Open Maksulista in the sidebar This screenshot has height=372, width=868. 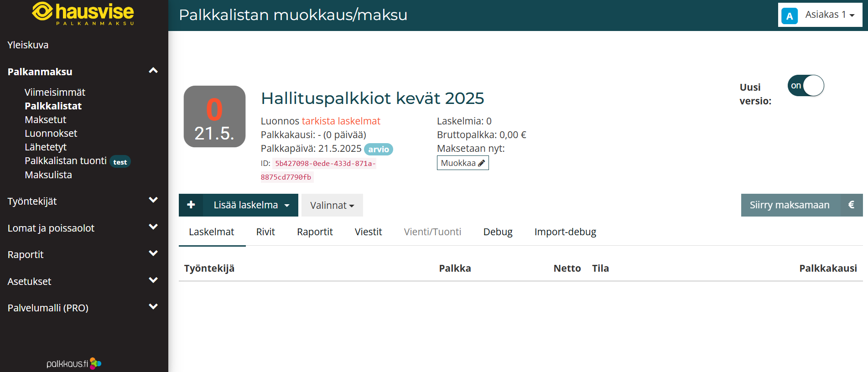(48, 175)
